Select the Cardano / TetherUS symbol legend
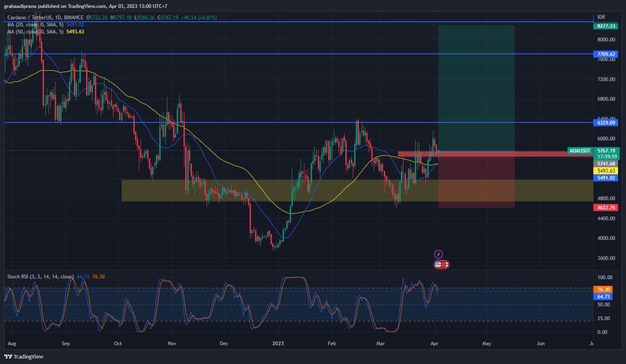Viewport: 626px width, 364px height. (45, 18)
